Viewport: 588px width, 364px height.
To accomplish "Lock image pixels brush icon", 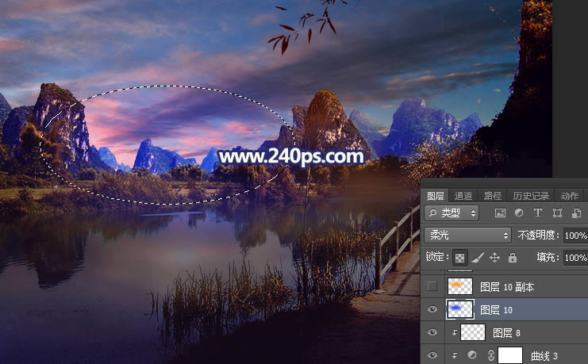I will (478, 258).
